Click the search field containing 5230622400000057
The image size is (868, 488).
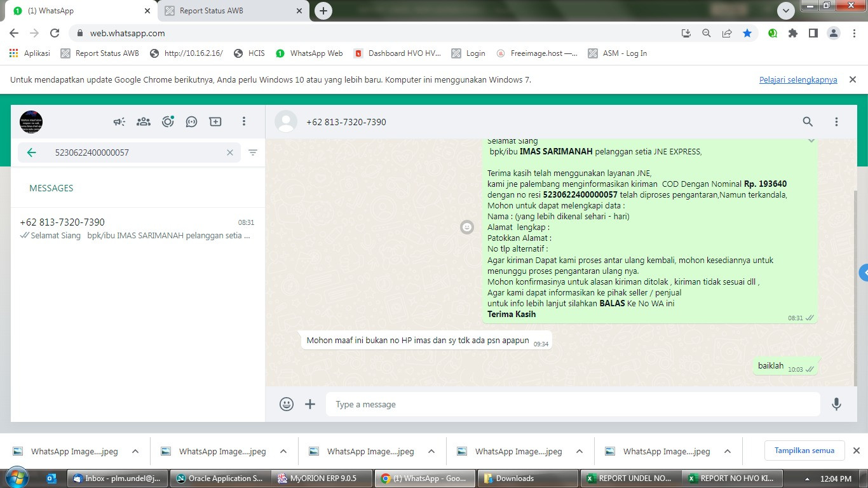[x=129, y=152]
